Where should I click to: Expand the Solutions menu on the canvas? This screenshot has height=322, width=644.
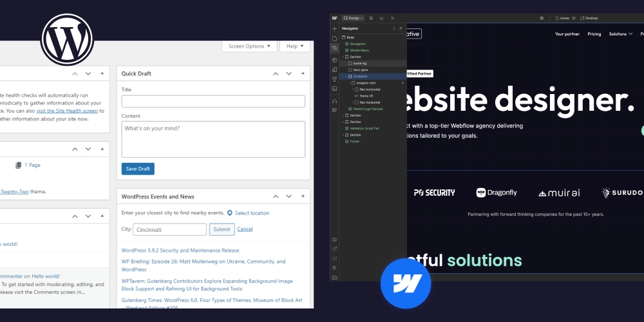click(x=621, y=34)
